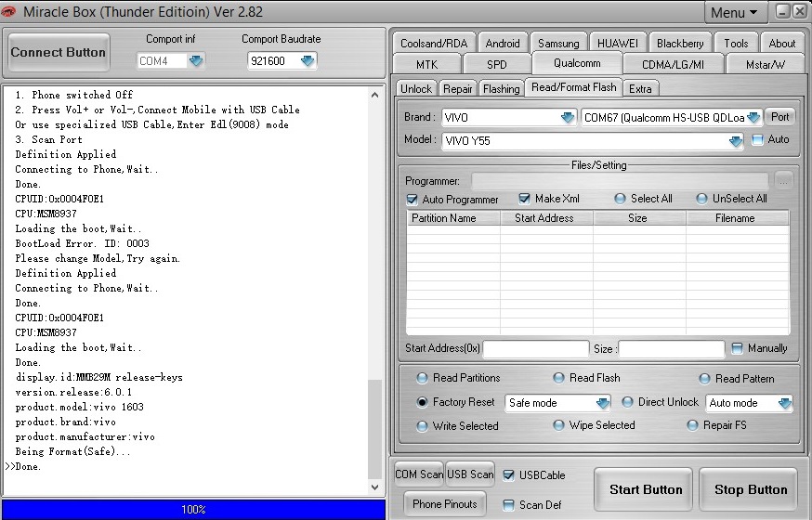
Task: Choose the Select All radio button
Action: (620, 199)
